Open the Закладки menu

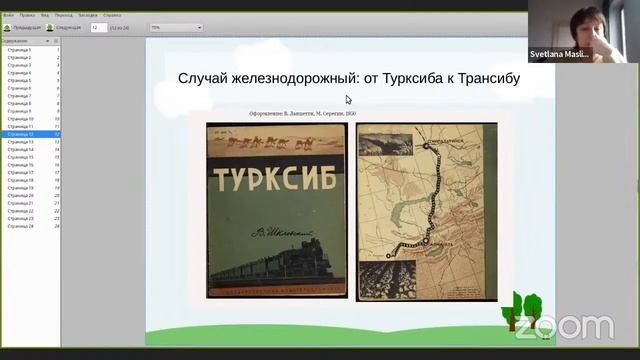(88, 15)
